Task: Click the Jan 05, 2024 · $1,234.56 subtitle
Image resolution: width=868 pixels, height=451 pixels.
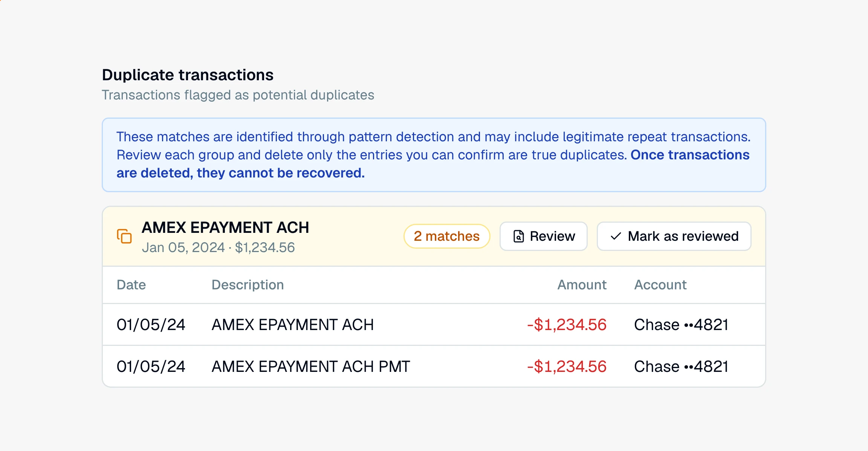Action: tap(218, 248)
